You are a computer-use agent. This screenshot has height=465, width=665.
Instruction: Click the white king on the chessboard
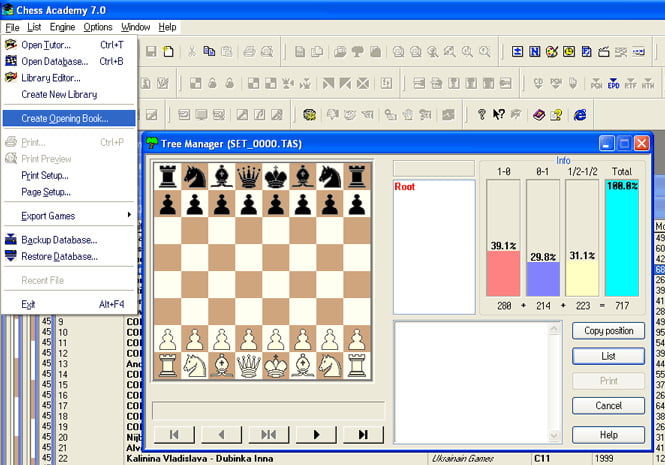tap(276, 366)
